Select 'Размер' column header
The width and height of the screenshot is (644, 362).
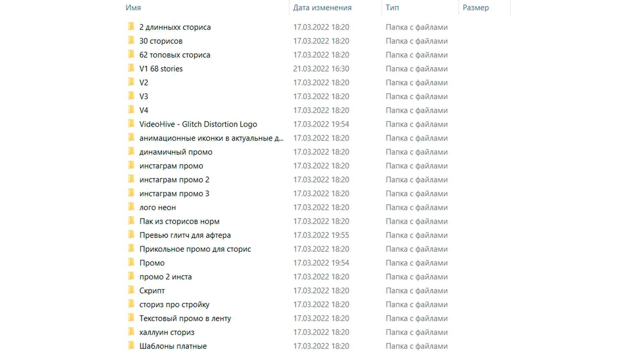(x=476, y=7)
